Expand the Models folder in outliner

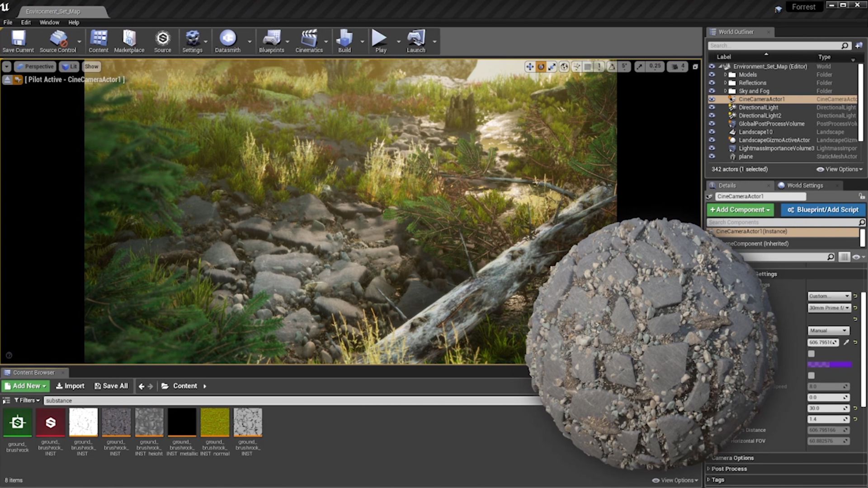pos(725,75)
